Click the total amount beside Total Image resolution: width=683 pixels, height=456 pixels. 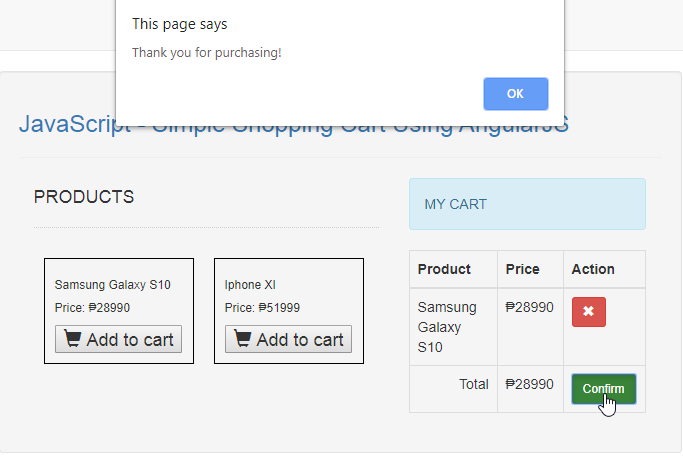pyautogui.click(x=529, y=384)
